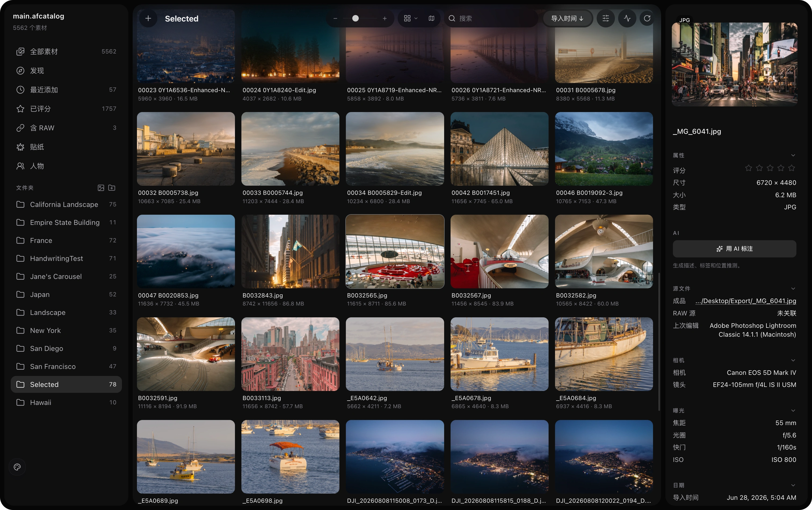The image size is (812, 510).
Task: Click the theme palette icon at bottom left
Action: point(17,467)
